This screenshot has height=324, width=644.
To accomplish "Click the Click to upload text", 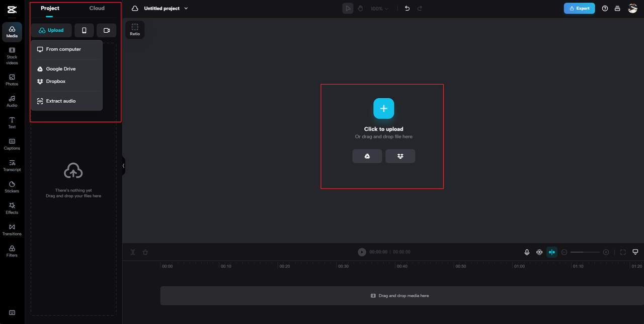I will point(384,129).
